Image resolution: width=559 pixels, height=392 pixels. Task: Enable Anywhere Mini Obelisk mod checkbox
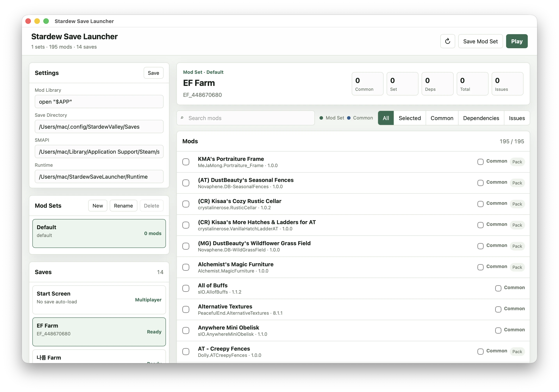tap(186, 330)
